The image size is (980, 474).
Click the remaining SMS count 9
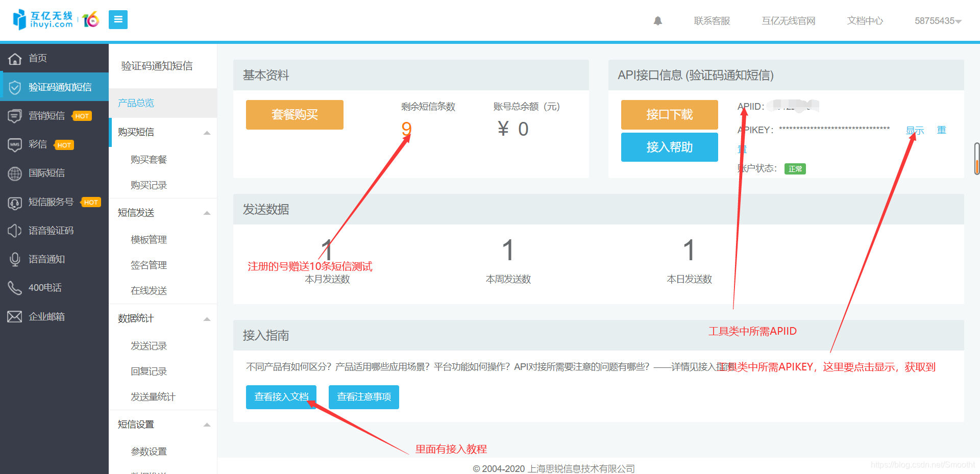406,129
